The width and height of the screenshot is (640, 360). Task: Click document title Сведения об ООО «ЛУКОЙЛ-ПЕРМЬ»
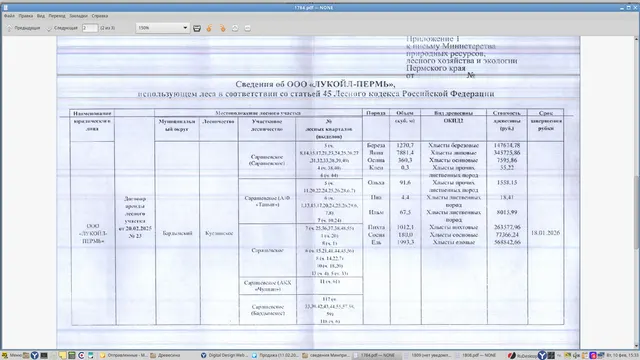315,84
